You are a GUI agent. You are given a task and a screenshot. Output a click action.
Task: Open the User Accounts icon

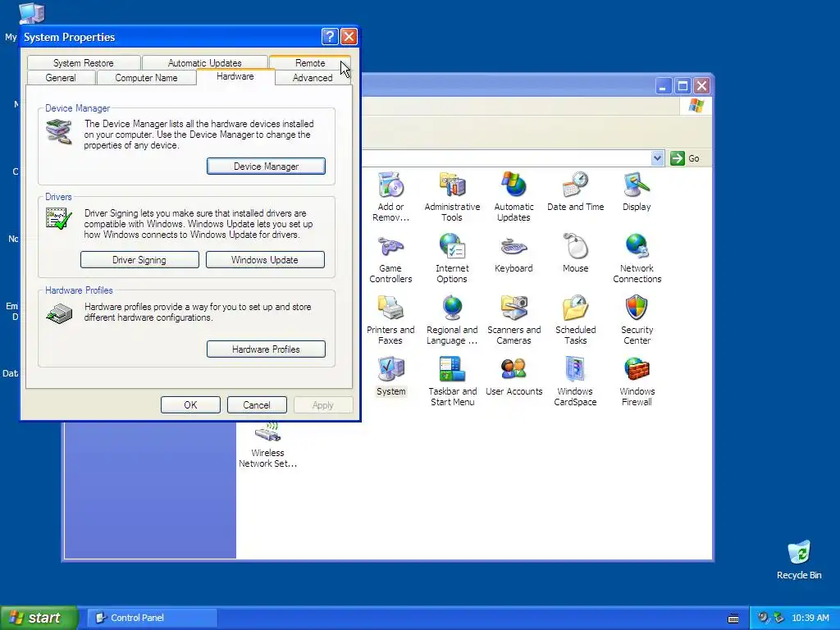pos(514,377)
